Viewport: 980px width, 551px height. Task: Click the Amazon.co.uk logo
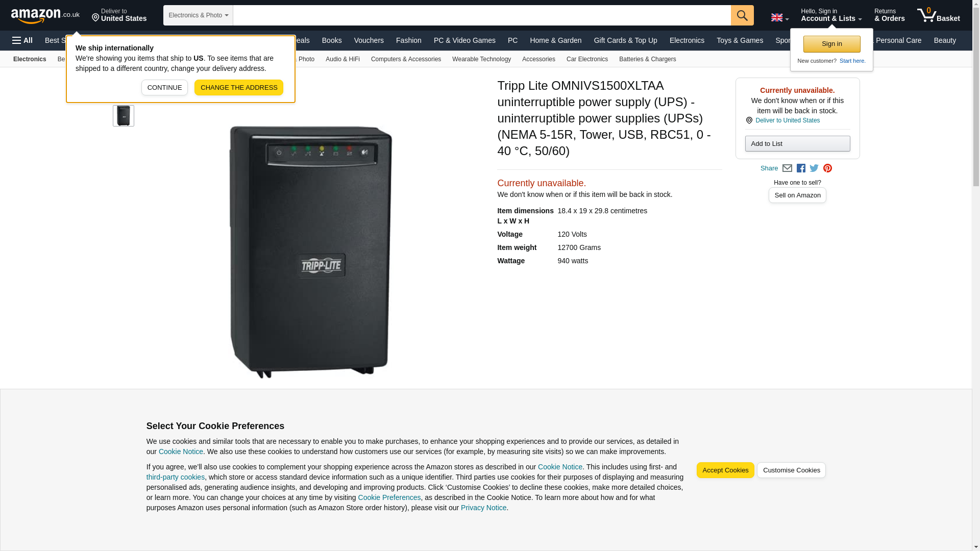(x=45, y=15)
